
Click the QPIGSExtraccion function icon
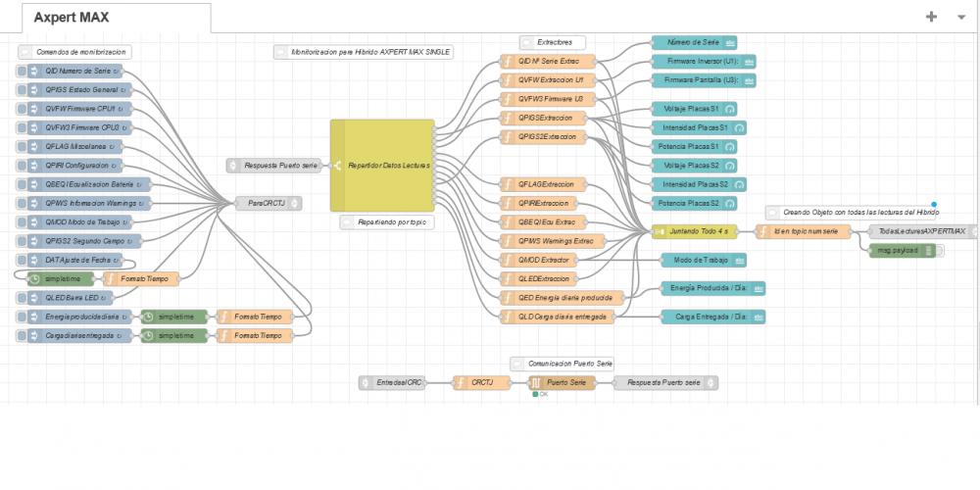pyautogui.click(x=508, y=119)
